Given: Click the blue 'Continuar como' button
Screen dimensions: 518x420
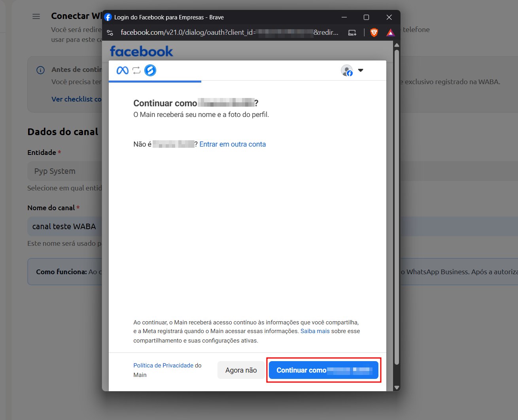Looking at the screenshot, I should pyautogui.click(x=323, y=370).
